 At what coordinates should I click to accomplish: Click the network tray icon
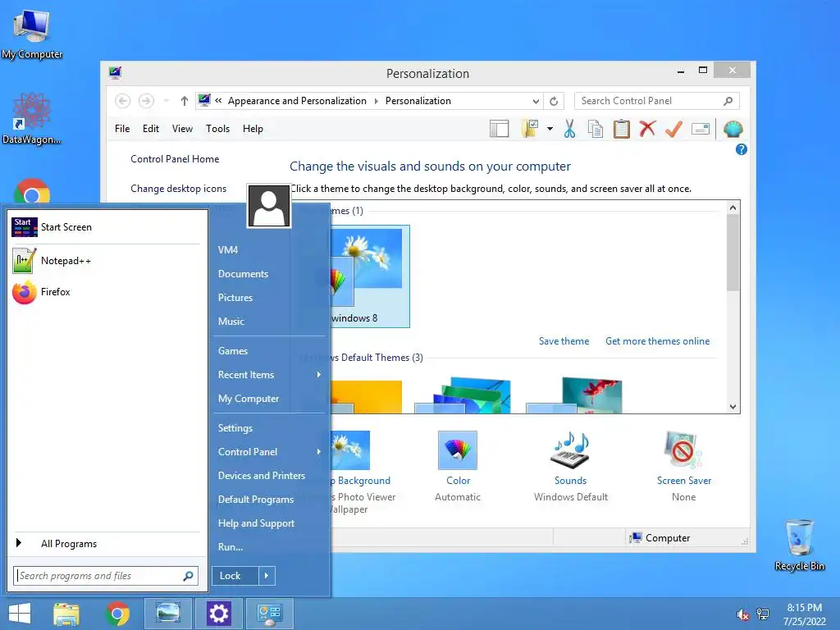coord(763,614)
